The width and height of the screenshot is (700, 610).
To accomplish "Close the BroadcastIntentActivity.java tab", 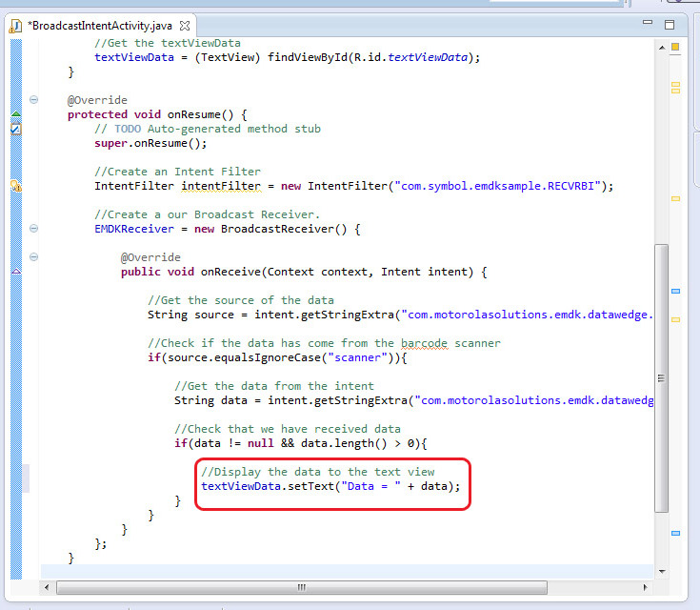I will tap(185, 25).
